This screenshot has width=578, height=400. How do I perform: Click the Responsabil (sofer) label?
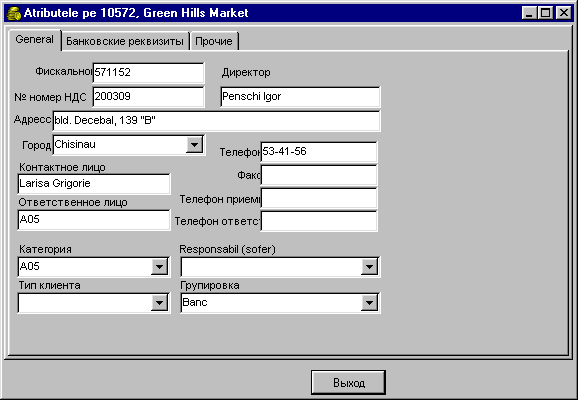point(227,249)
